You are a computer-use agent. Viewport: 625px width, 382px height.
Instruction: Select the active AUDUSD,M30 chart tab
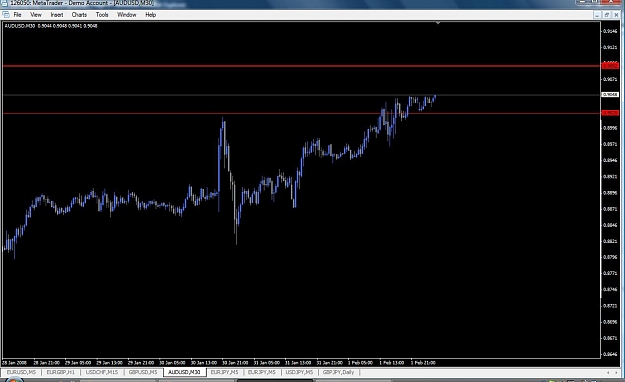185,372
